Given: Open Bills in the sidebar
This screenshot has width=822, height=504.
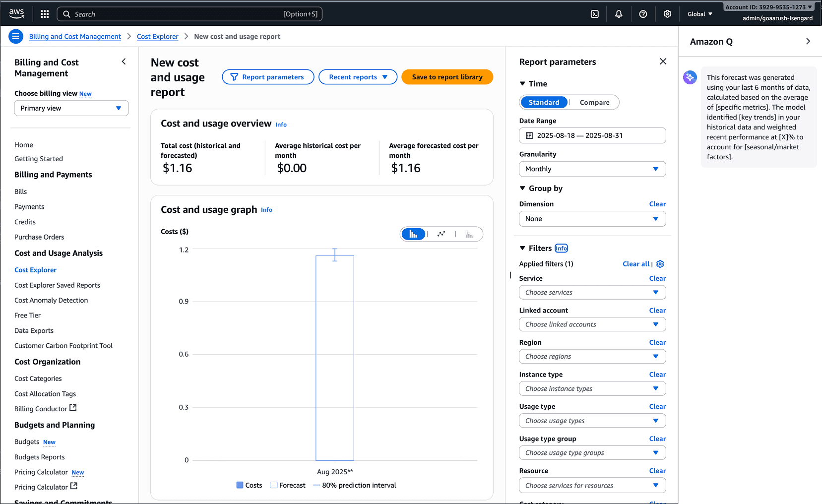Looking at the screenshot, I should [21, 191].
